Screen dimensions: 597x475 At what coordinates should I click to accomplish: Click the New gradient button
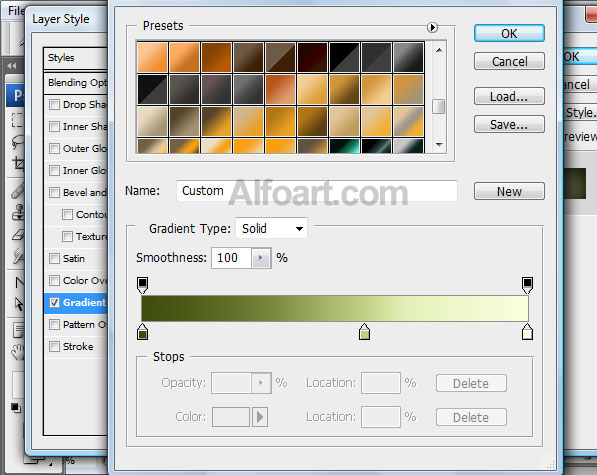tap(509, 191)
